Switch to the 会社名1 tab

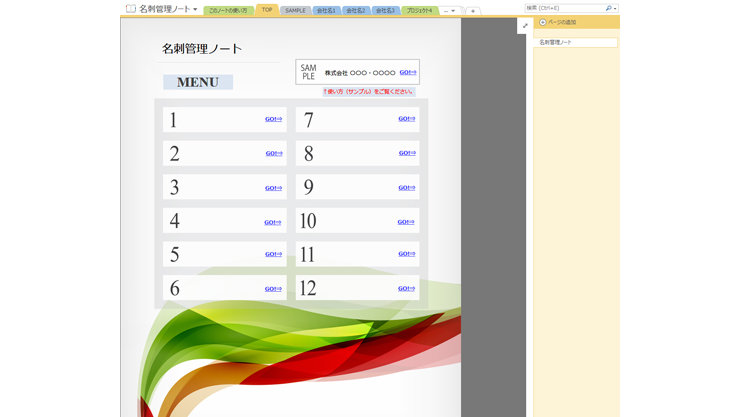tap(326, 10)
